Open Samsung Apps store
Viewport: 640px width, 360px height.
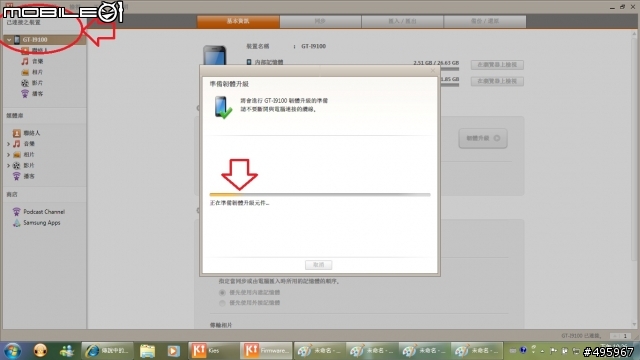tap(37, 223)
